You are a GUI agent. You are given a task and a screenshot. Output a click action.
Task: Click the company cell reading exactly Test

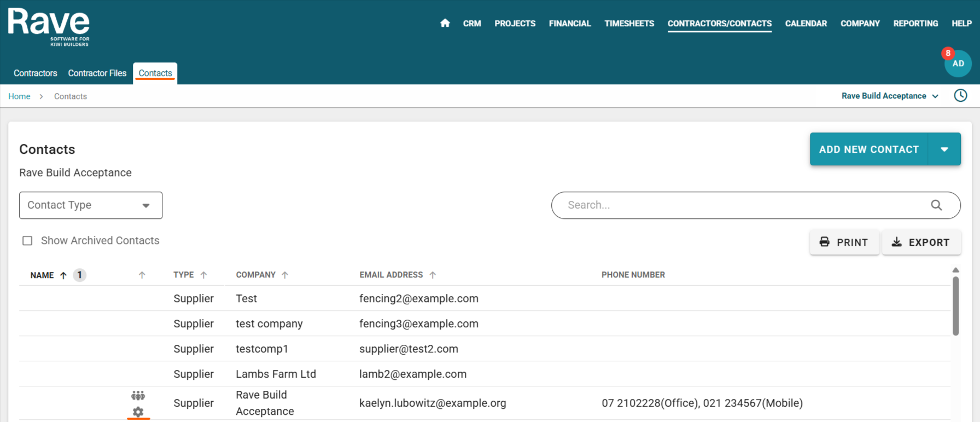click(246, 299)
